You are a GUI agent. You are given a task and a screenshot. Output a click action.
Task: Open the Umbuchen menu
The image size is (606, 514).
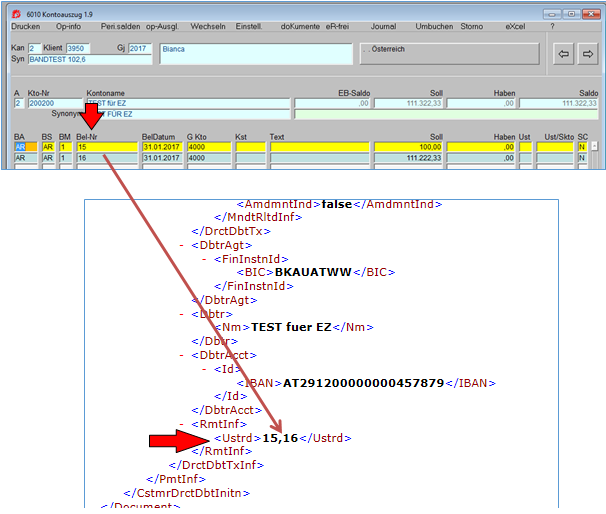coord(434,26)
